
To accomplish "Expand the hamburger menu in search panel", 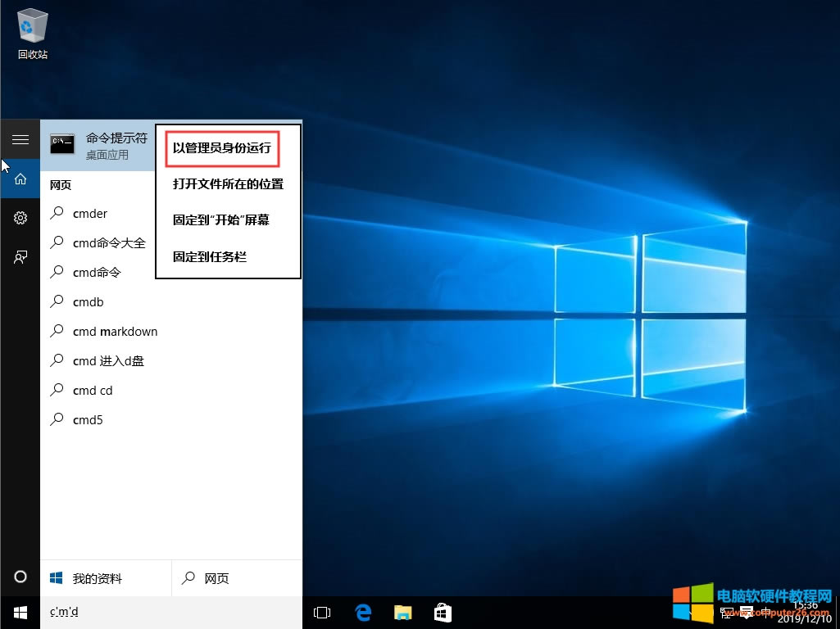I will (x=20, y=140).
